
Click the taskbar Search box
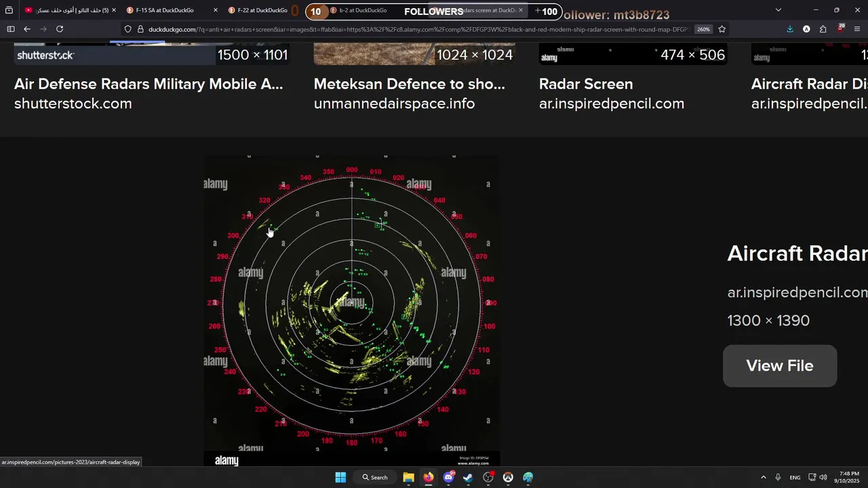[x=375, y=477]
